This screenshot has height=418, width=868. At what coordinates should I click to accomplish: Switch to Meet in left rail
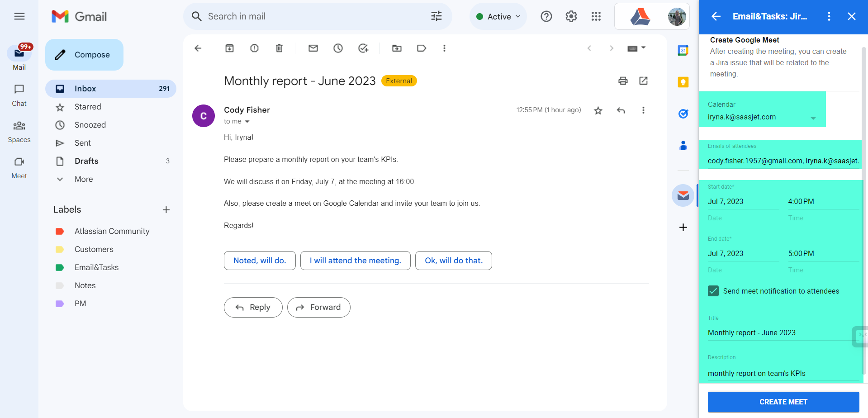pyautogui.click(x=19, y=167)
